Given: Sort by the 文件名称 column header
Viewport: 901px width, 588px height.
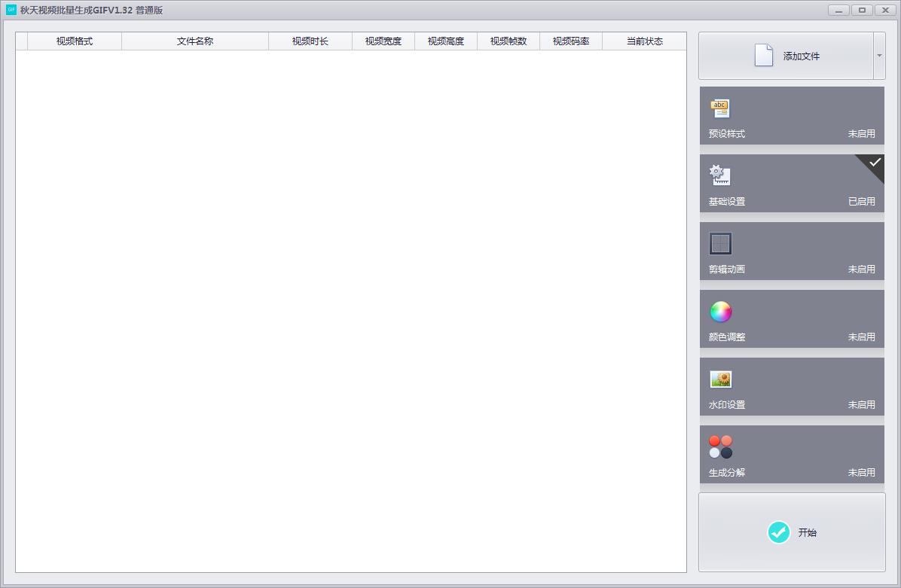Looking at the screenshot, I should pyautogui.click(x=195, y=41).
